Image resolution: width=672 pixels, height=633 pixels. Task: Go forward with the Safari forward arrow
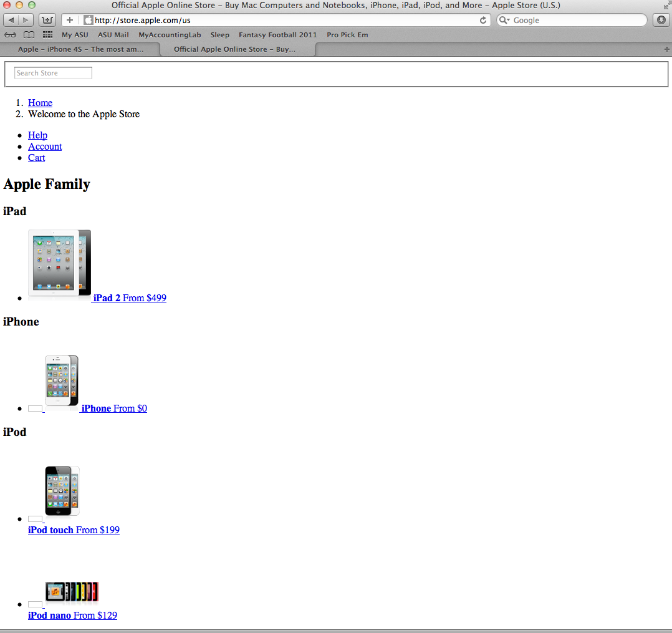tap(26, 20)
